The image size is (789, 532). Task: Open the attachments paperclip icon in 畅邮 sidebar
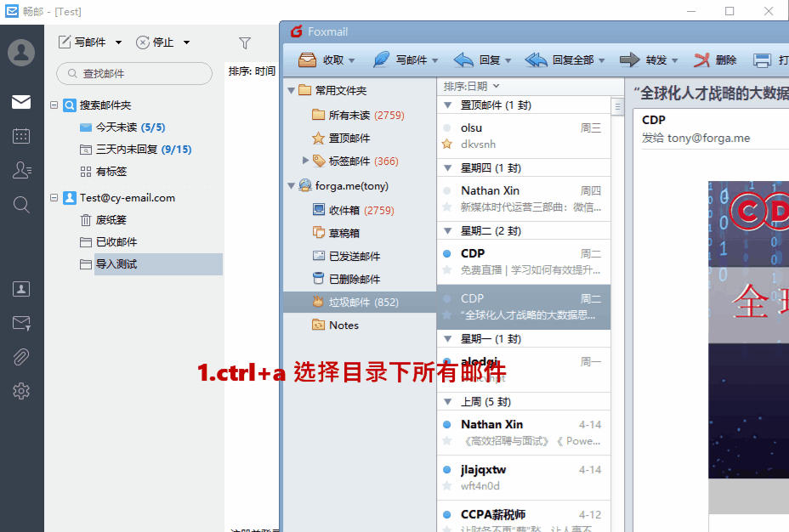pyautogui.click(x=21, y=357)
